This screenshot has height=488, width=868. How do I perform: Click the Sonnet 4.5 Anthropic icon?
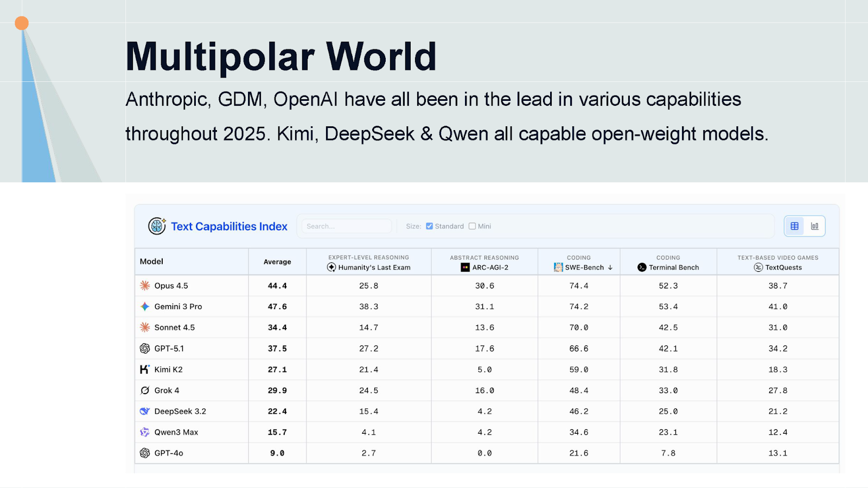point(145,328)
